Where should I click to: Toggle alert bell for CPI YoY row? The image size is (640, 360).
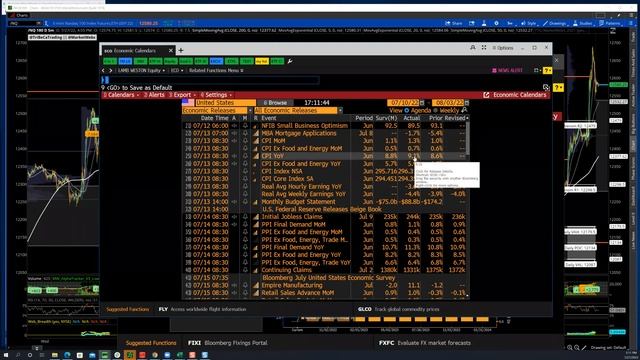tap(245, 156)
